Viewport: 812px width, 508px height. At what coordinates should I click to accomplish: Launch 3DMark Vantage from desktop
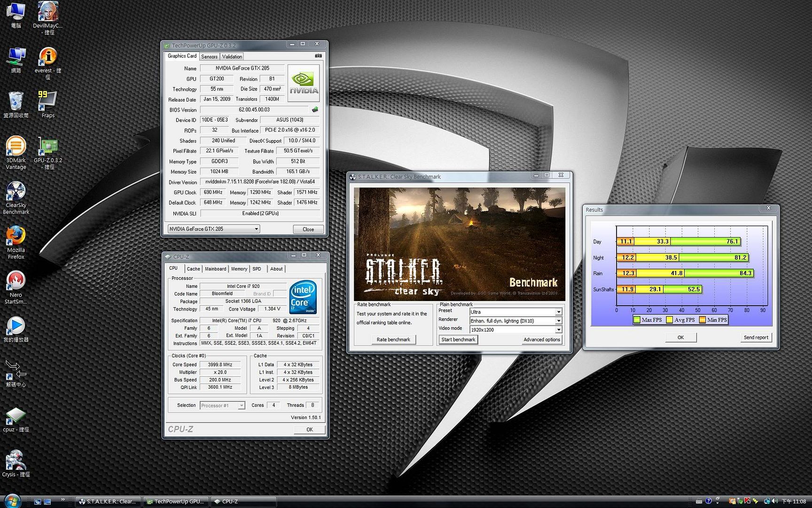click(16, 153)
